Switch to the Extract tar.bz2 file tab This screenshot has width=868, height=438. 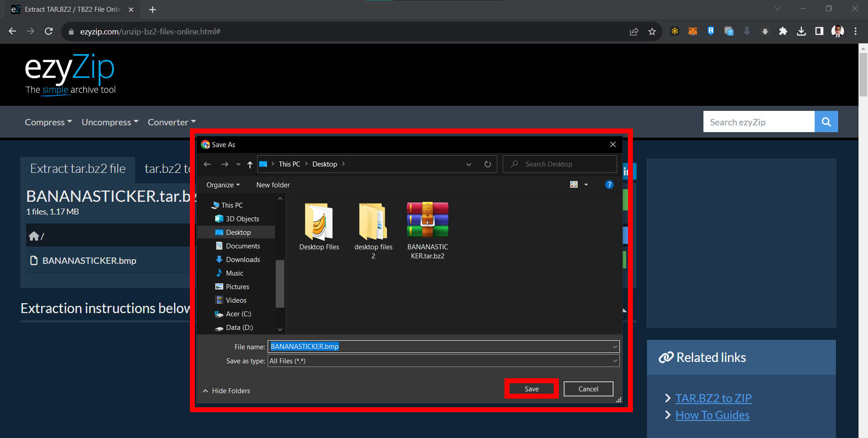(x=77, y=168)
